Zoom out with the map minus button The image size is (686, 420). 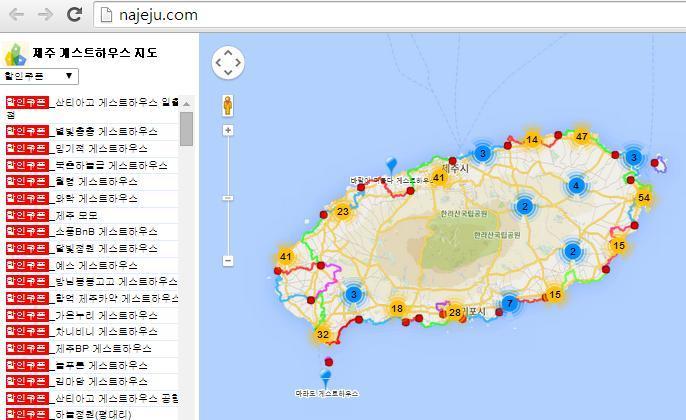[x=228, y=261]
